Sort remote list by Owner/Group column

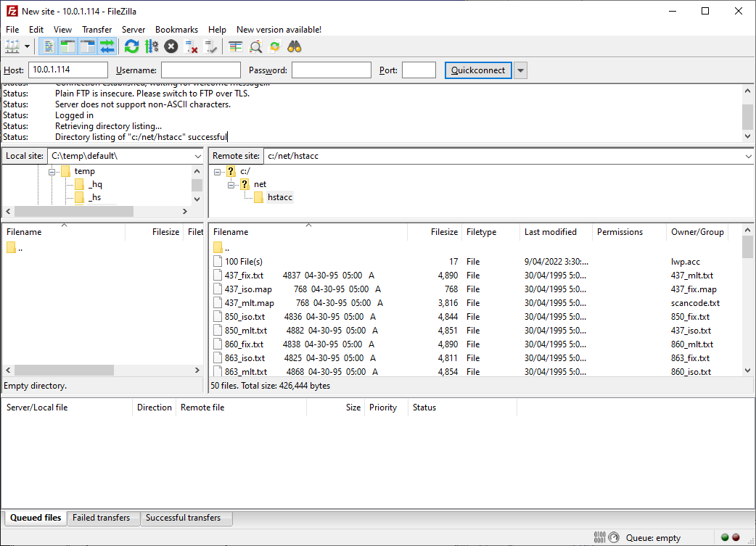pos(697,232)
